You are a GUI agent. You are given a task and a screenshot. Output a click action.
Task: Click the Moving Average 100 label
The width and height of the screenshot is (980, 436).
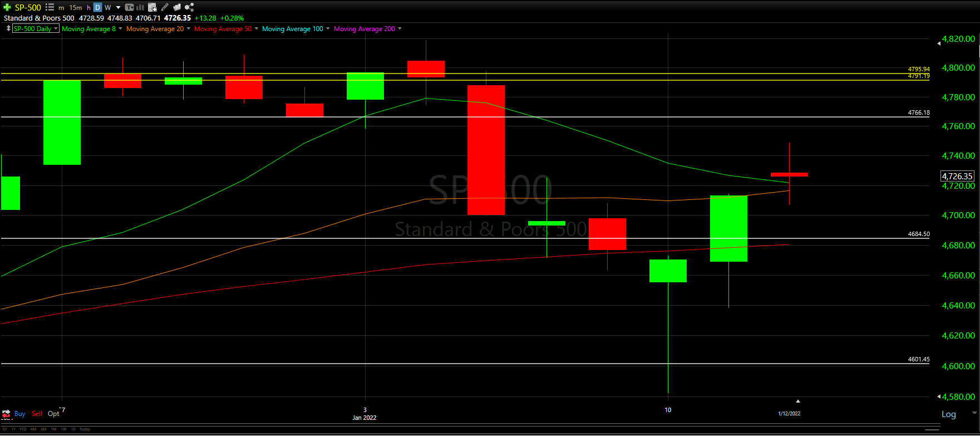click(292, 29)
